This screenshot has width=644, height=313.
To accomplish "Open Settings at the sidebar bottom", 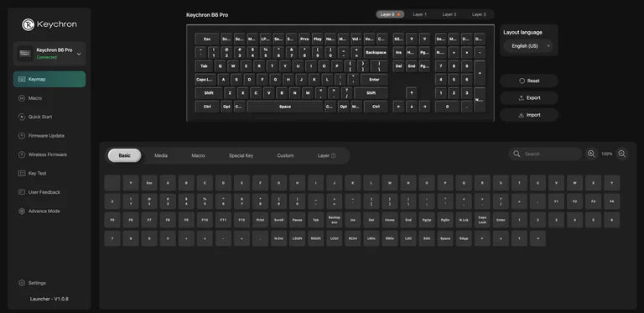I will [37, 283].
